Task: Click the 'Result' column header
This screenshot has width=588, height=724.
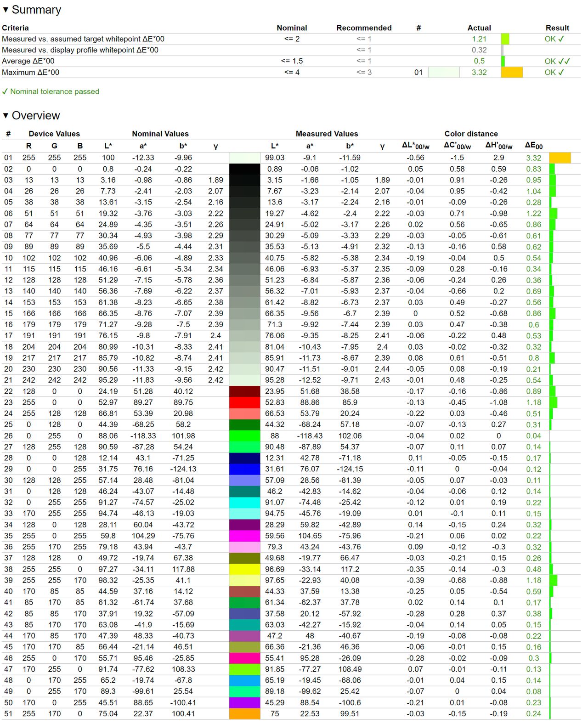Action: [x=557, y=28]
